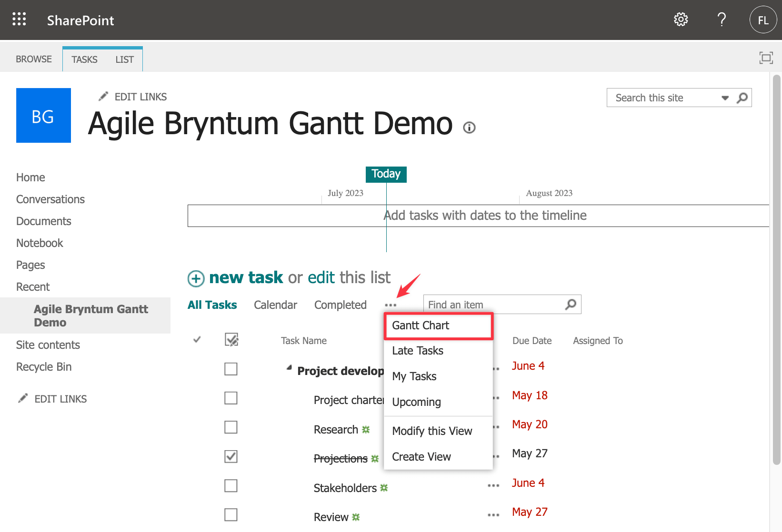The width and height of the screenshot is (782, 532).
Task: Uncheck the Projections task checkbox
Action: (x=231, y=456)
